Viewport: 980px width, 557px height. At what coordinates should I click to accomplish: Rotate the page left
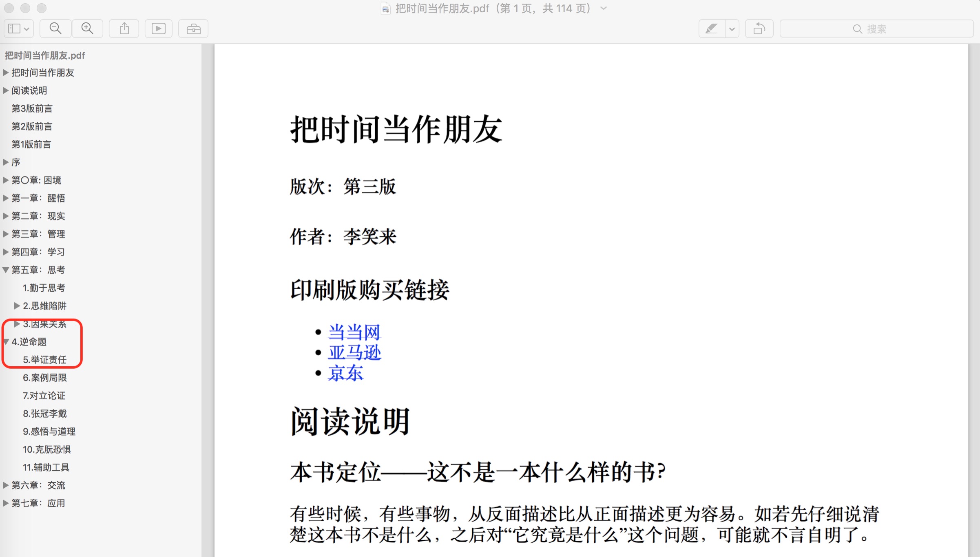click(x=759, y=28)
